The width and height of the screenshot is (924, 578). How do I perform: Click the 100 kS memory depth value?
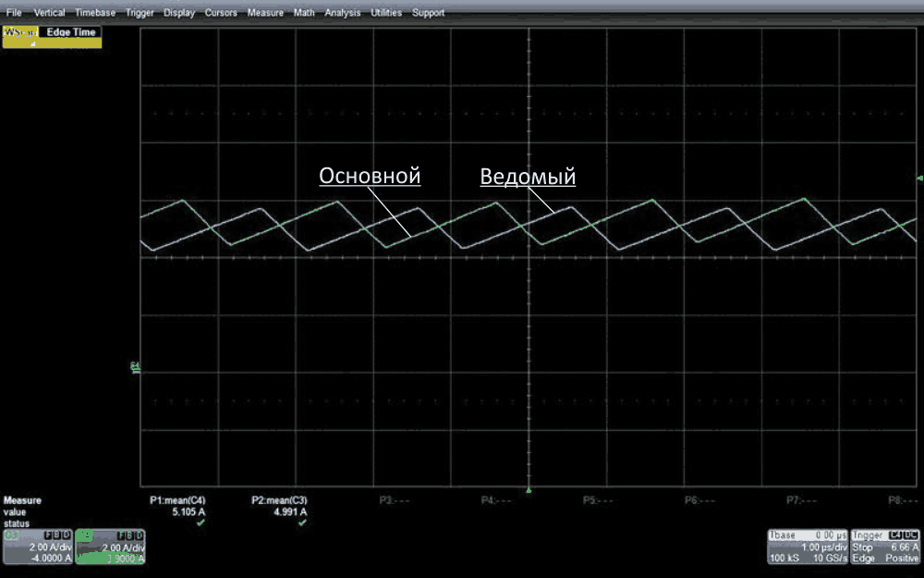point(784,558)
